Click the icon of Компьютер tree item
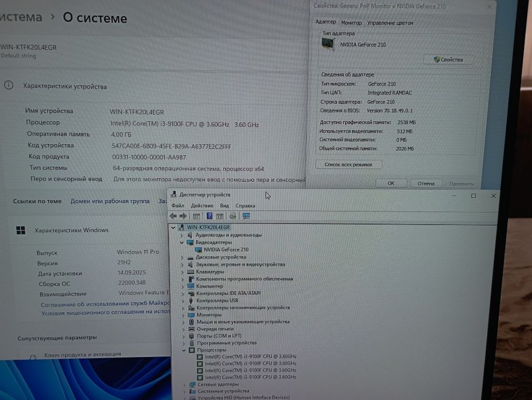The image size is (532, 400). tap(191, 286)
